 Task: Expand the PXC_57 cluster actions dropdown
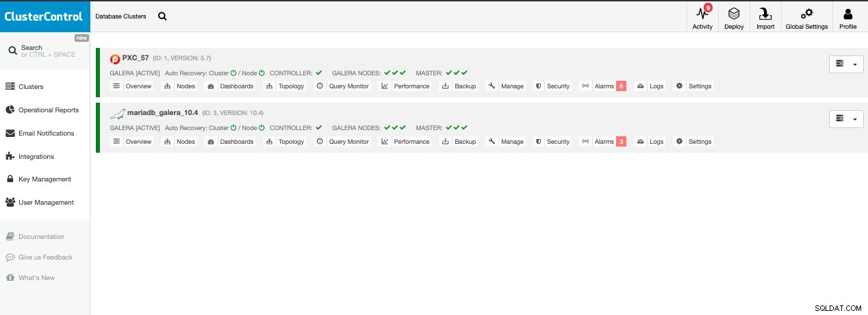tap(846, 64)
